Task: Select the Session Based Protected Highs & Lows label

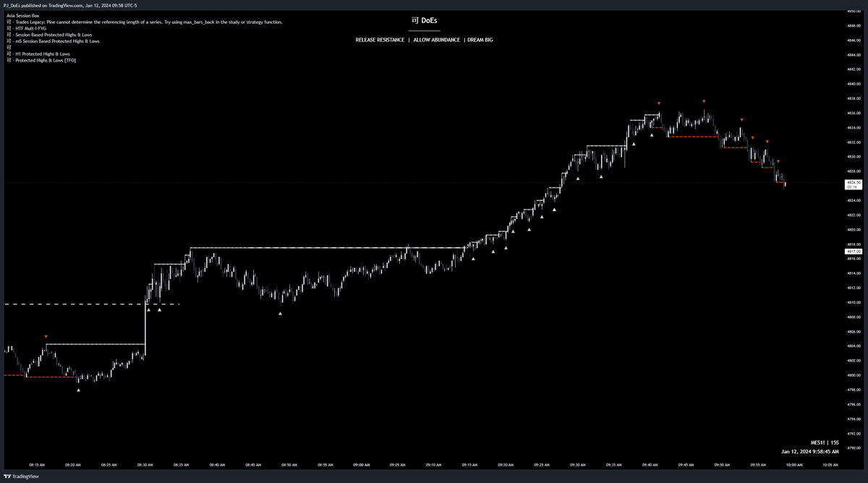Action: pos(48,35)
